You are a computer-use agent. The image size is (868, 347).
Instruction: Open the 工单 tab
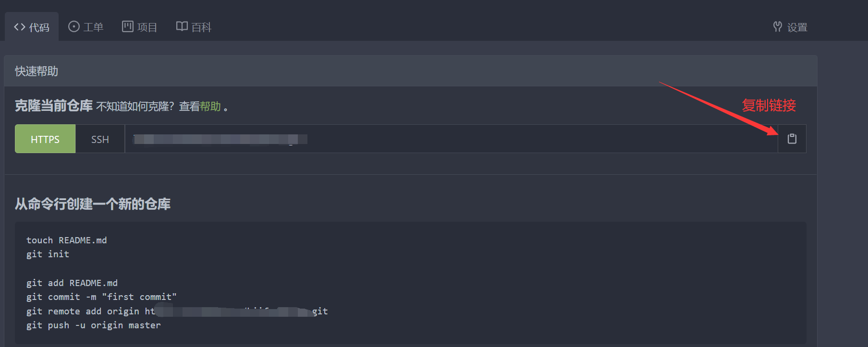(x=93, y=27)
